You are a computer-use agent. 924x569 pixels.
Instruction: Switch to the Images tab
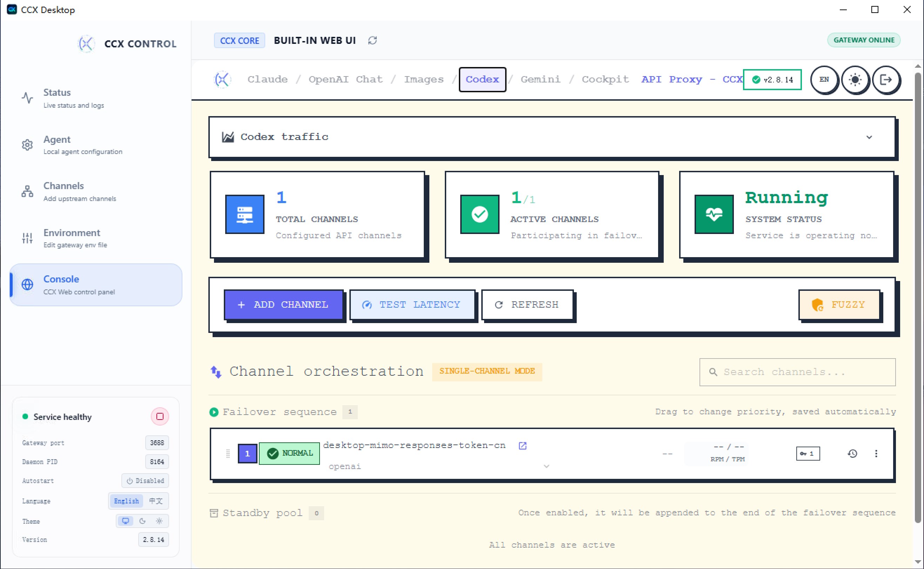point(424,79)
